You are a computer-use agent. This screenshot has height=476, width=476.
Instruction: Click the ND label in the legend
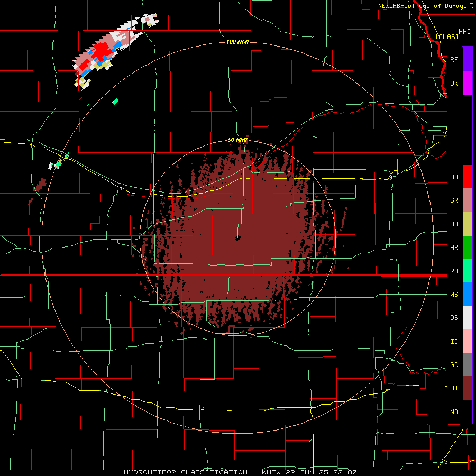click(x=454, y=411)
